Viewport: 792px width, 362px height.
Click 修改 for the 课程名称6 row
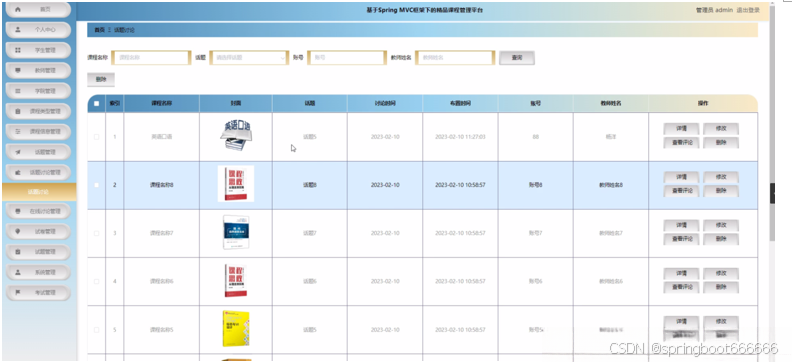pyautogui.click(x=721, y=274)
